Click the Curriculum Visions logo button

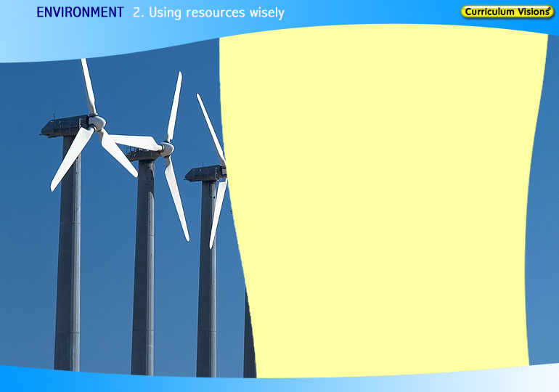tap(507, 12)
